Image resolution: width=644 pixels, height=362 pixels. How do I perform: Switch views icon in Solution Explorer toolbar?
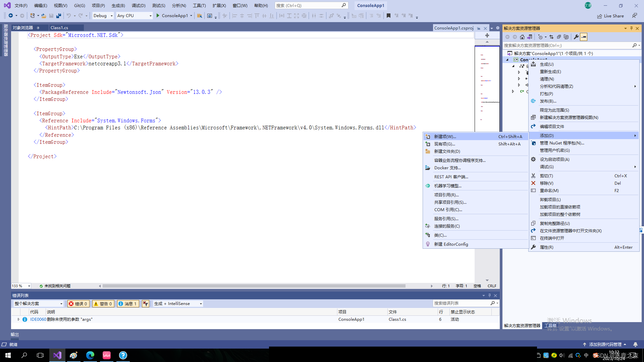[529, 37]
